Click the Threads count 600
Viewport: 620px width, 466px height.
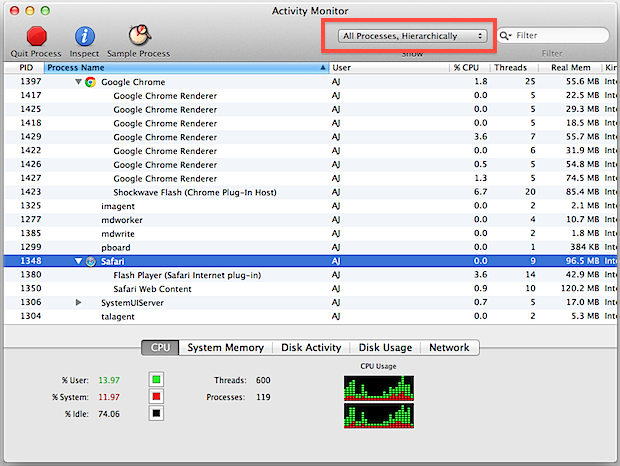[263, 380]
